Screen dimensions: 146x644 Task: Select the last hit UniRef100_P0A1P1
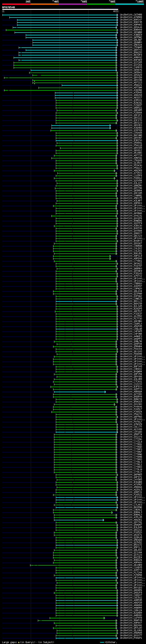click(x=131, y=638)
